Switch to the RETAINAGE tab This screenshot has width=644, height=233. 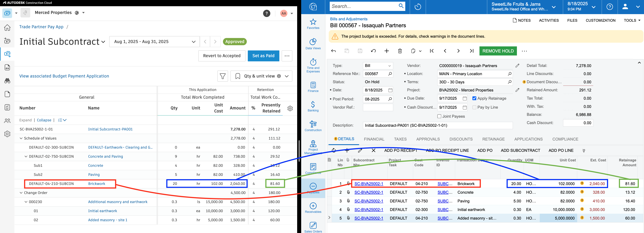[x=493, y=139]
